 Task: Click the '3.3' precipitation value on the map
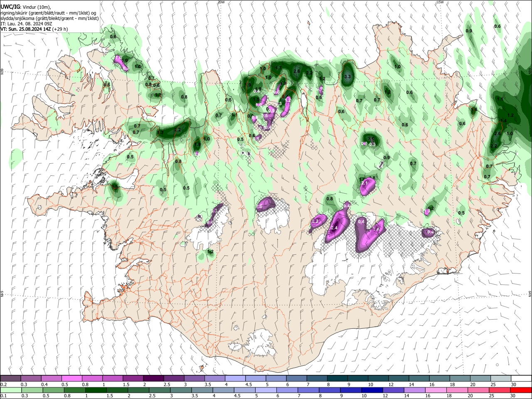[x=348, y=77]
